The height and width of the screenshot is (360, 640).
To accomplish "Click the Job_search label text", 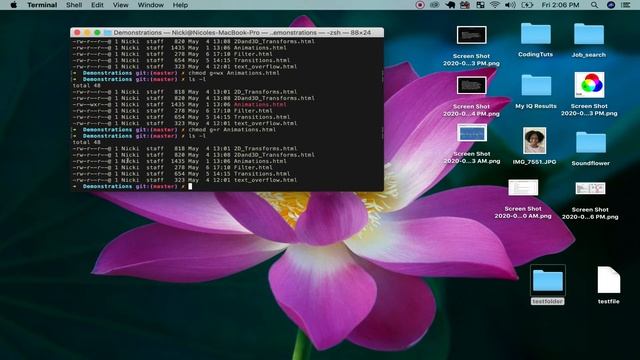I will [589, 55].
